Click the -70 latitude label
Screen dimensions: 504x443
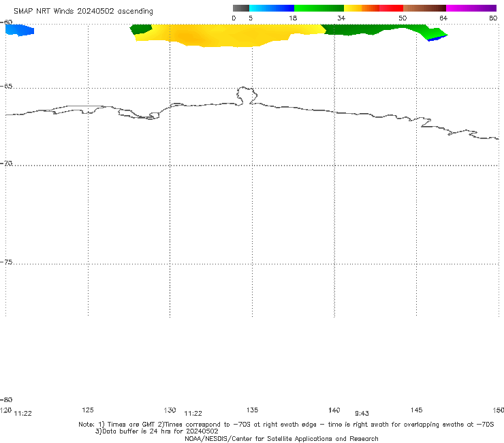[x=6, y=164]
